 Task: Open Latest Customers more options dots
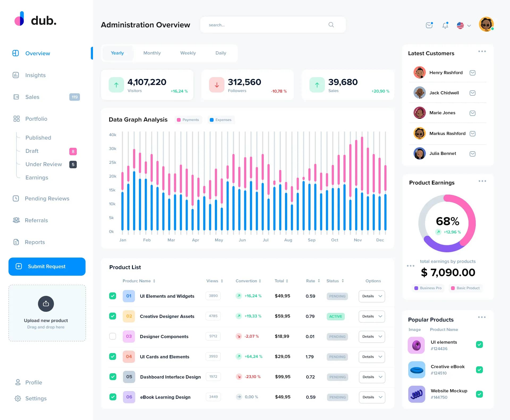click(482, 51)
